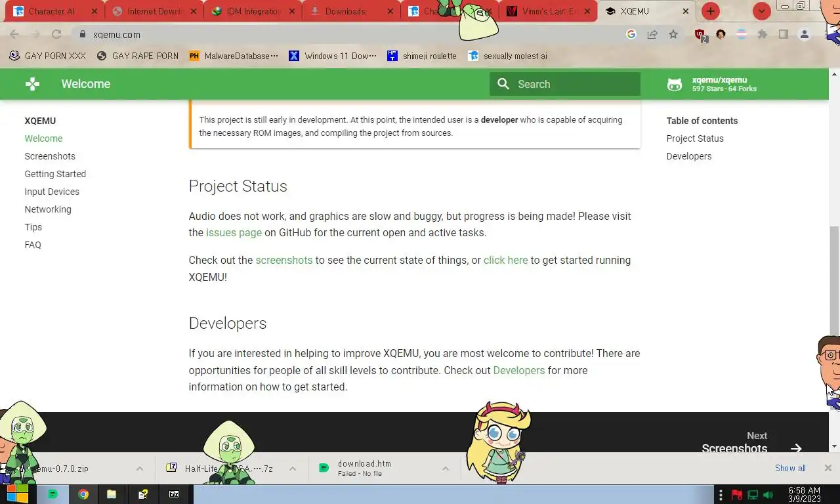The image size is (840, 504).
Task: Bookmark this page with the star icon
Action: [x=673, y=35]
